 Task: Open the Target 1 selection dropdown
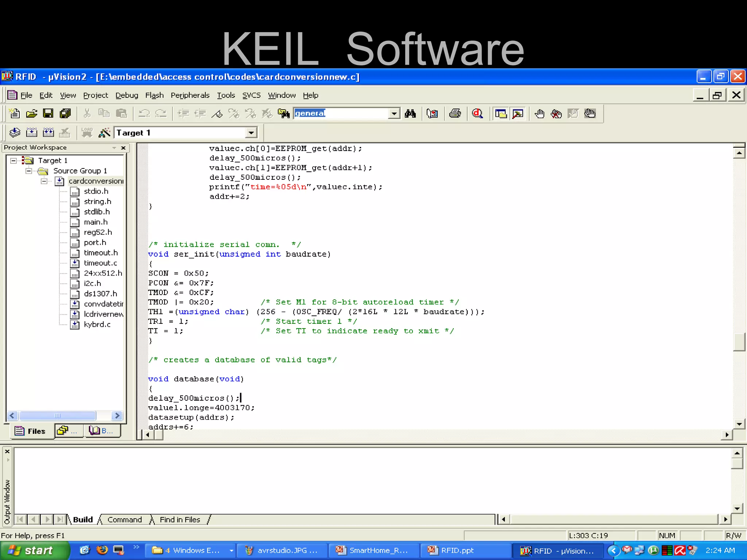251,133
